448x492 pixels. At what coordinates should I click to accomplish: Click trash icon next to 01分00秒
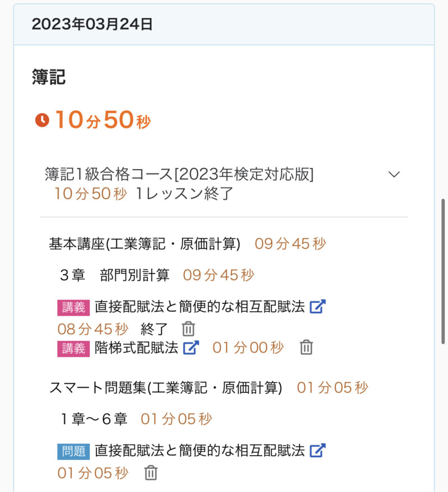coord(306,348)
